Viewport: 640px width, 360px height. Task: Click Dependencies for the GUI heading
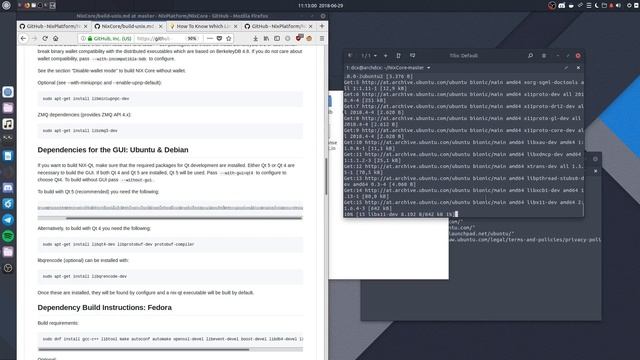coord(113,150)
